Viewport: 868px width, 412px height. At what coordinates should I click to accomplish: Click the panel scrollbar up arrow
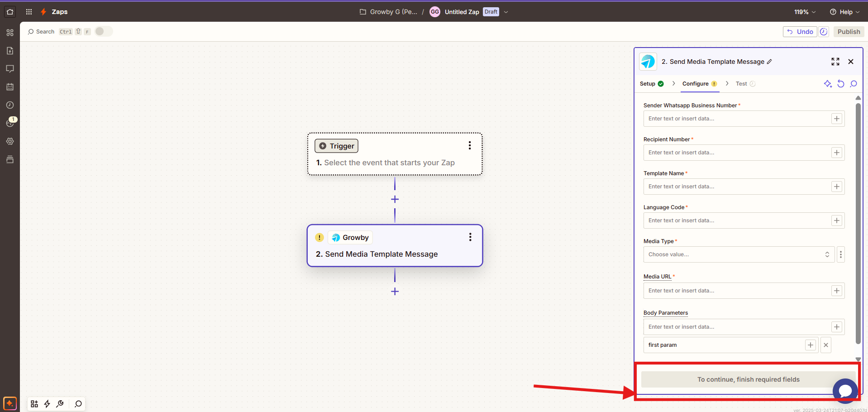(x=858, y=98)
